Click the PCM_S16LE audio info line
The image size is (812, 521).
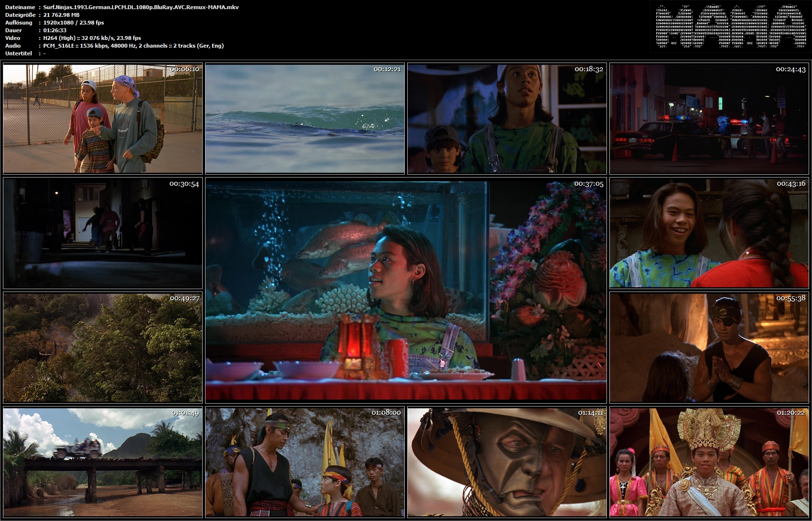pyautogui.click(x=134, y=46)
